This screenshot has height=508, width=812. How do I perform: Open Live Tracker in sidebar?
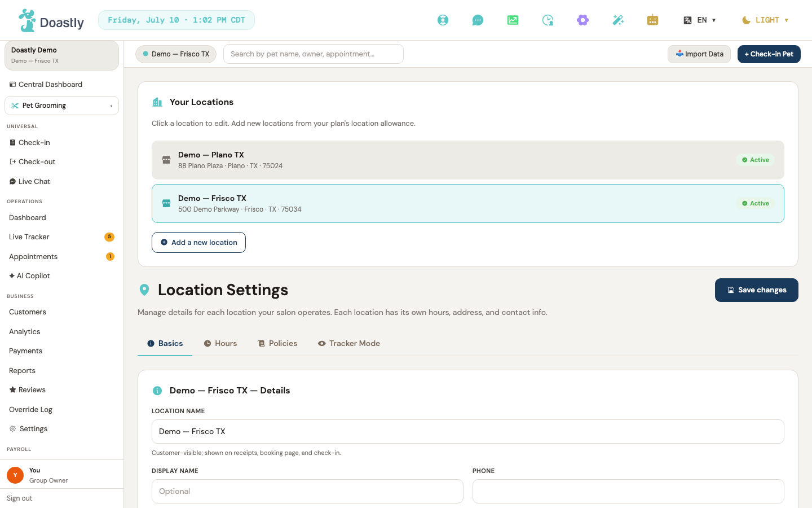pos(61,237)
